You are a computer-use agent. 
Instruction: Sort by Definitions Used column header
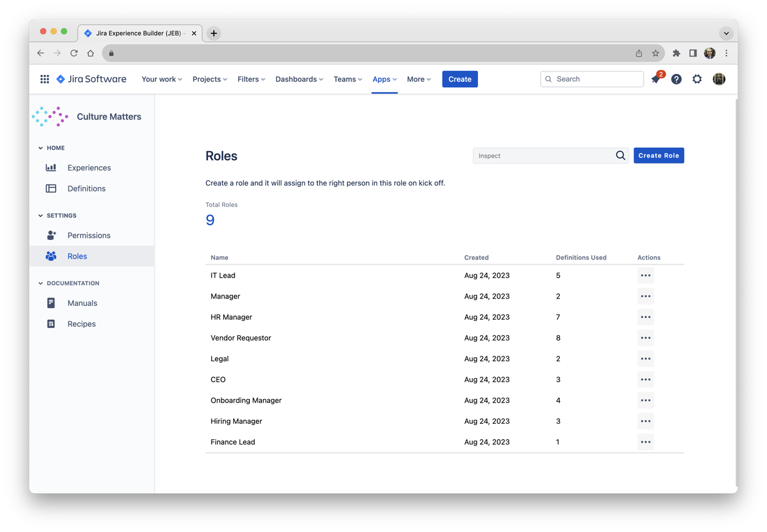click(581, 258)
